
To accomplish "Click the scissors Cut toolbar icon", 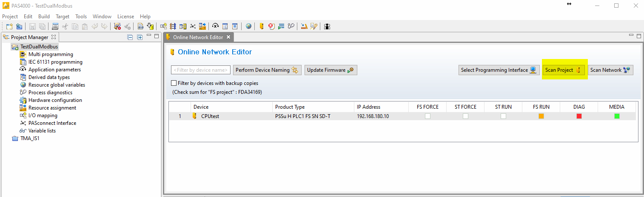I will click(65, 26).
